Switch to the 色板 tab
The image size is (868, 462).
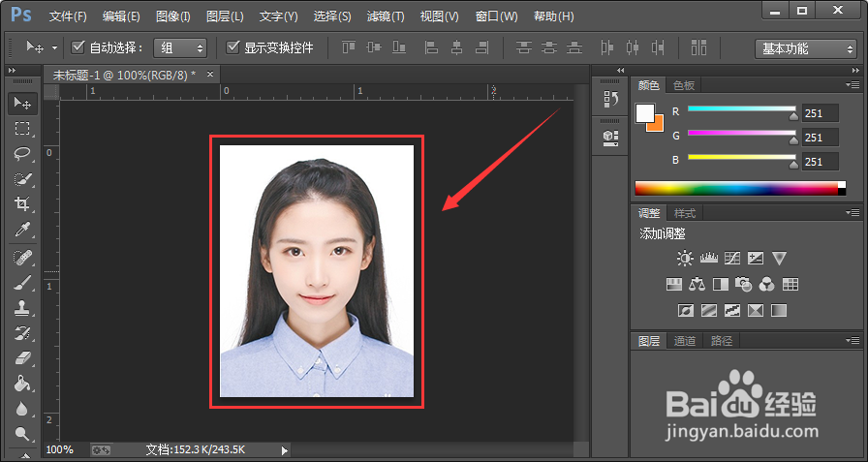684,85
